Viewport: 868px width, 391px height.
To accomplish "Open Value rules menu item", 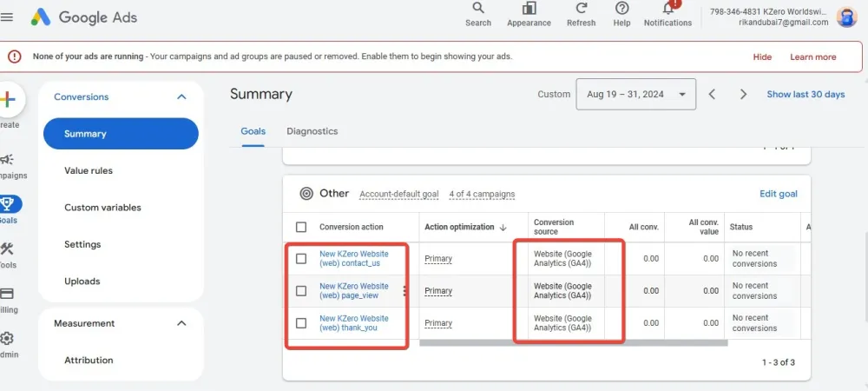I will [89, 170].
